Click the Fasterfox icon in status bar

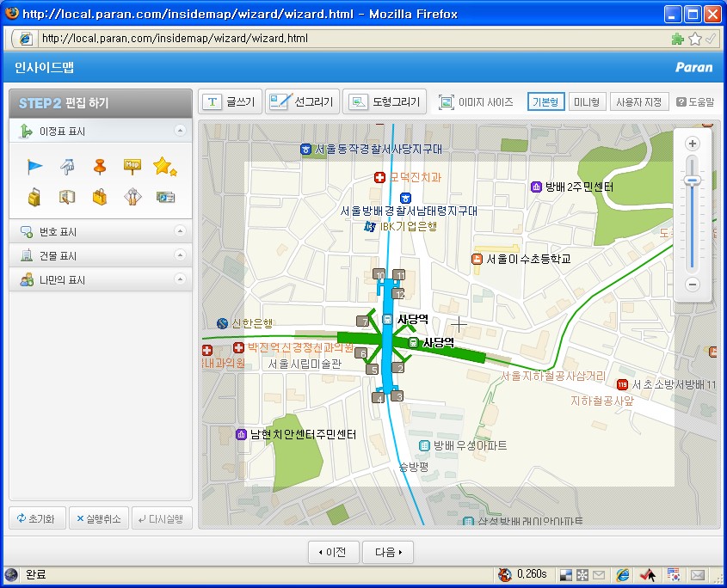[x=505, y=574]
